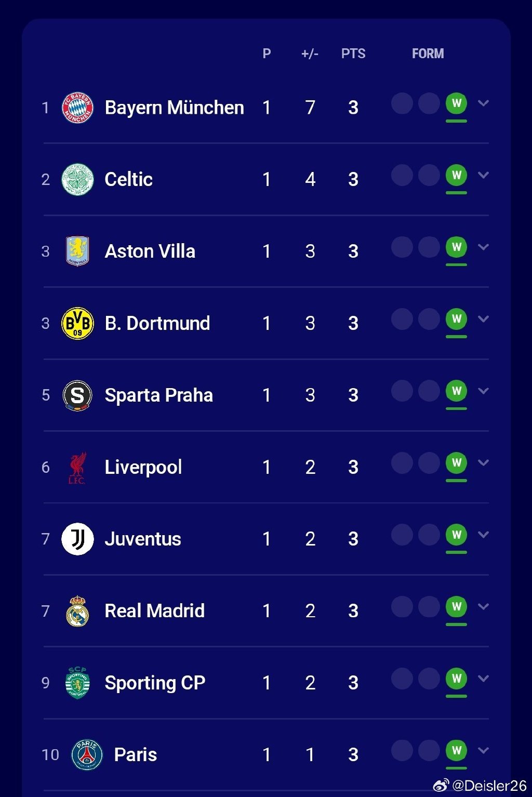
Task: Click Juventus's green W form badge
Action: pos(457,535)
